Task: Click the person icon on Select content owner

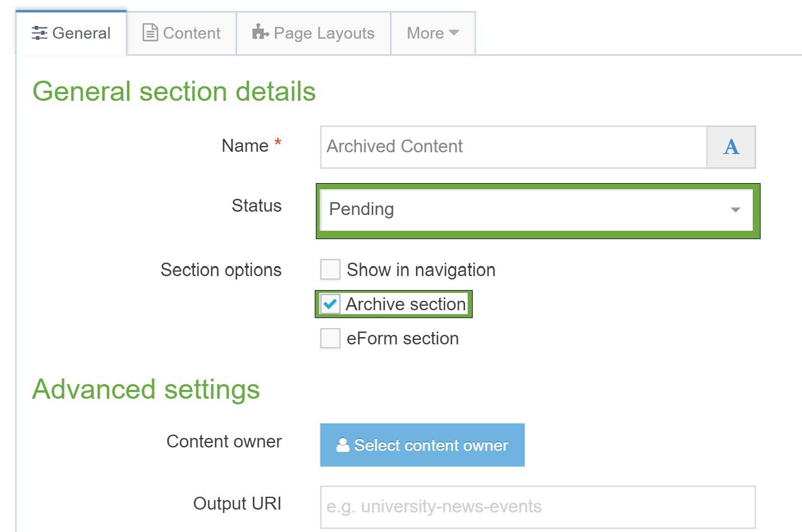Action: coord(343,445)
